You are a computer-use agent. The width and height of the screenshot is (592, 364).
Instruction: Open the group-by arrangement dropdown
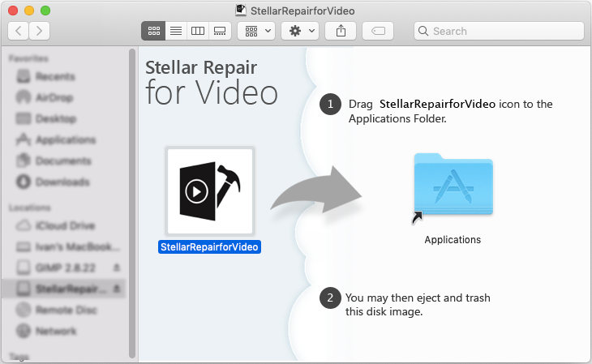(256, 31)
